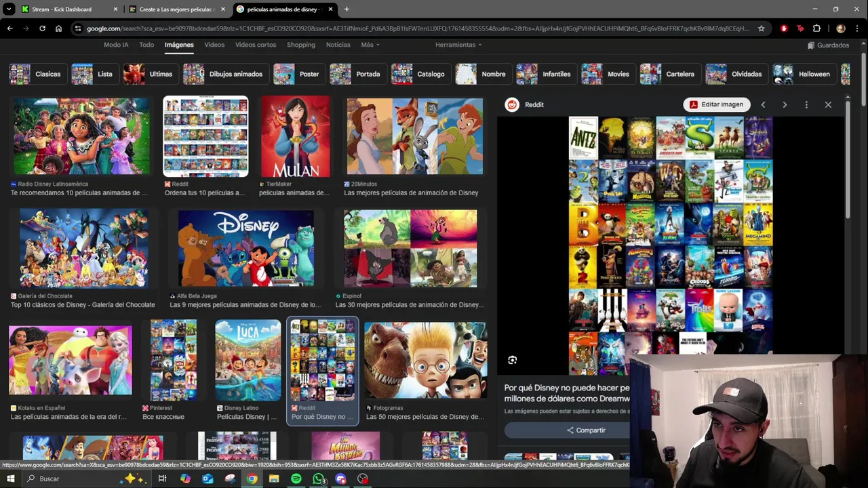
Task: Click the Compartir share button
Action: click(586, 430)
